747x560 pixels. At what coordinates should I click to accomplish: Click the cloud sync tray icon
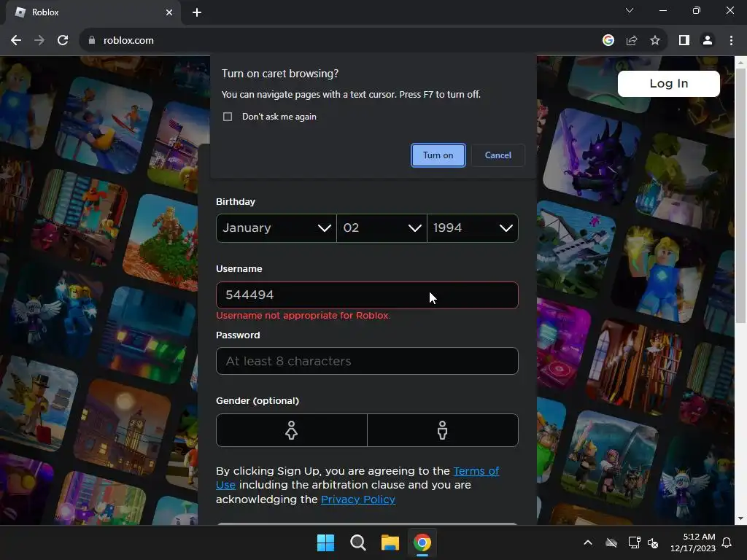tap(611, 542)
